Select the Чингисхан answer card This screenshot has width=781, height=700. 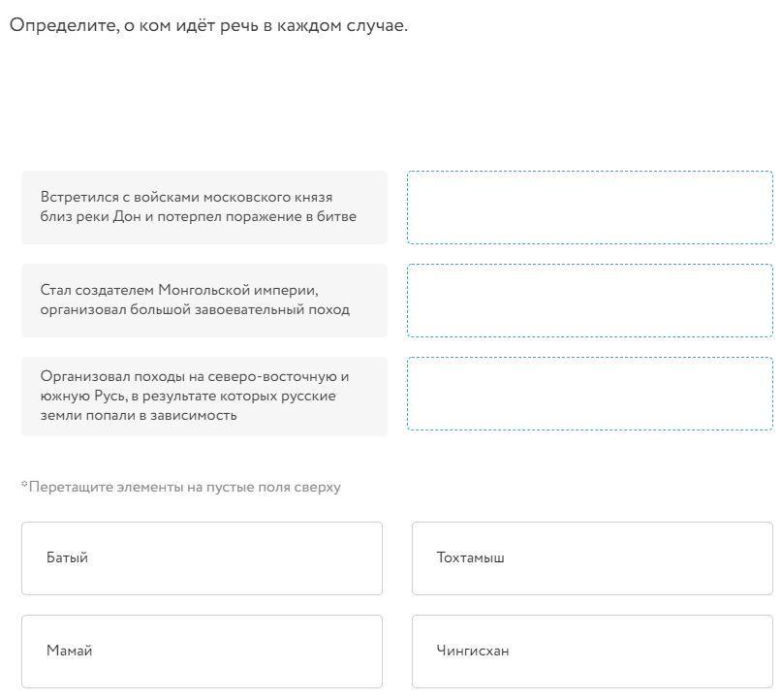(591, 652)
